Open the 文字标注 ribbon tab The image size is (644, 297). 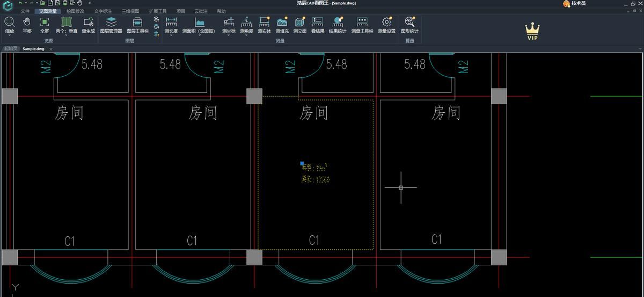tap(103, 11)
